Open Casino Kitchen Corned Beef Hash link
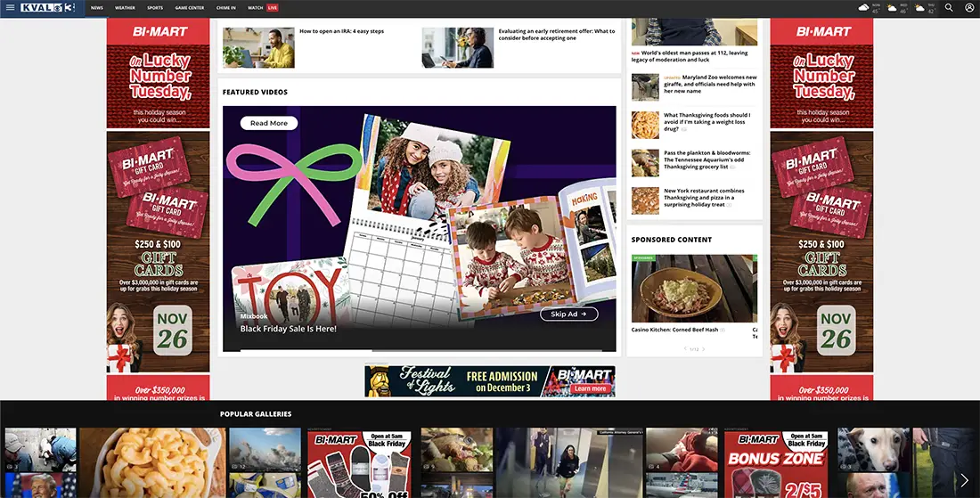The image size is (980, 498). (674, 330)
